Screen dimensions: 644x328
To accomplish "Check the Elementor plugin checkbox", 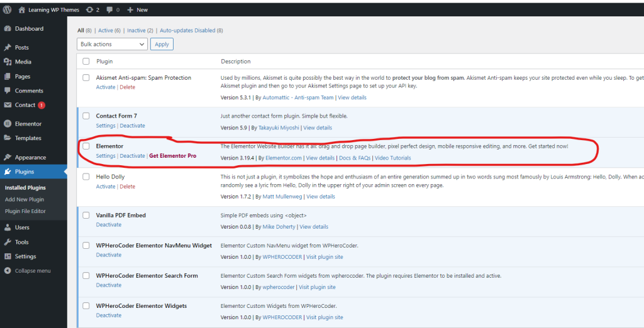I will pyautogui.click(x=86, y=146).
